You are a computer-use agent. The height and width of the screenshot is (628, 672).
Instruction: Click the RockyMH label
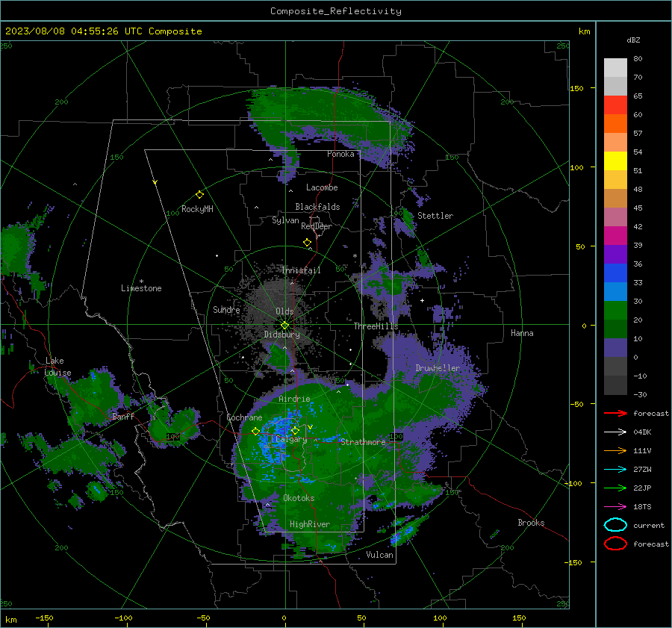click(x=197, y=209)
